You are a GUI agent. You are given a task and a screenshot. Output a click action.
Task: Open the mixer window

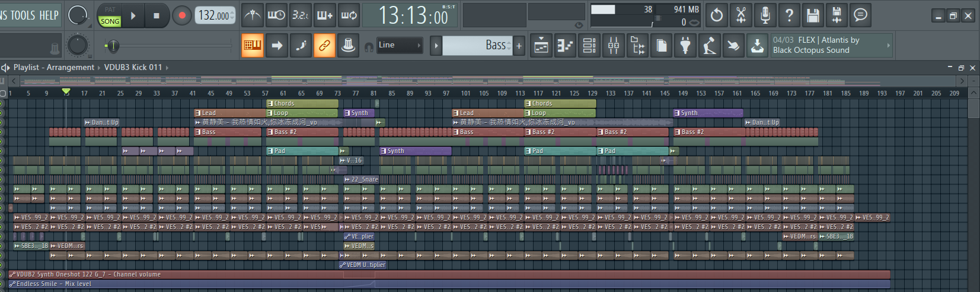614,45
